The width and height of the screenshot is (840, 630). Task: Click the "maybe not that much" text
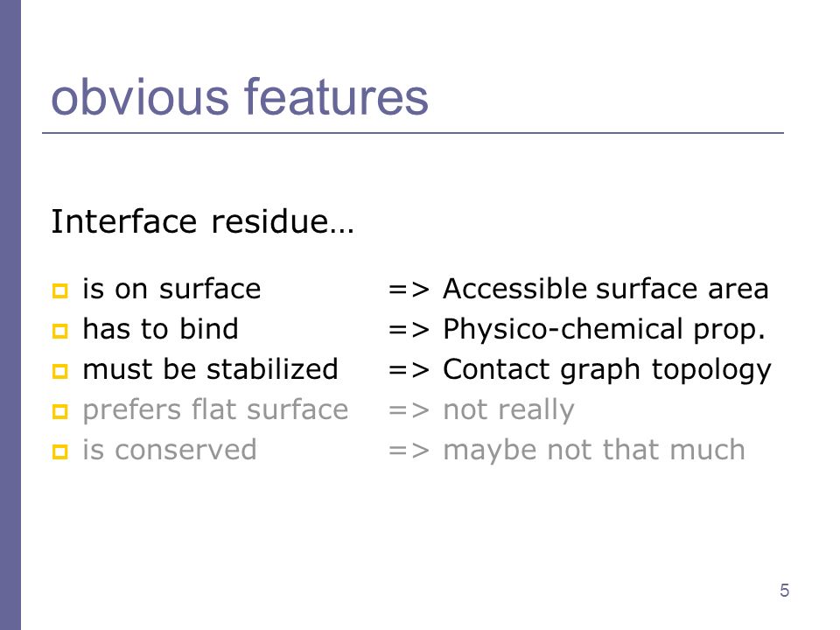click(x=594, y=451)
